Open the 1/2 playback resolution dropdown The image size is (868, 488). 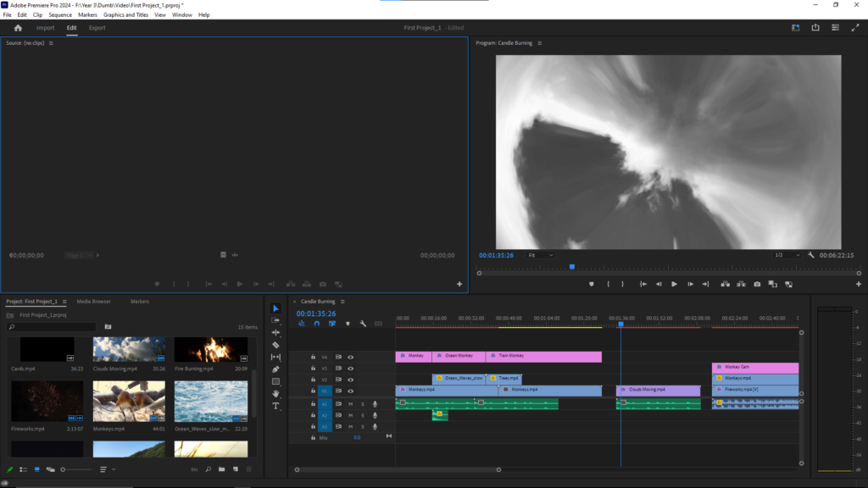pyautogui.click(x=787, y=255)
